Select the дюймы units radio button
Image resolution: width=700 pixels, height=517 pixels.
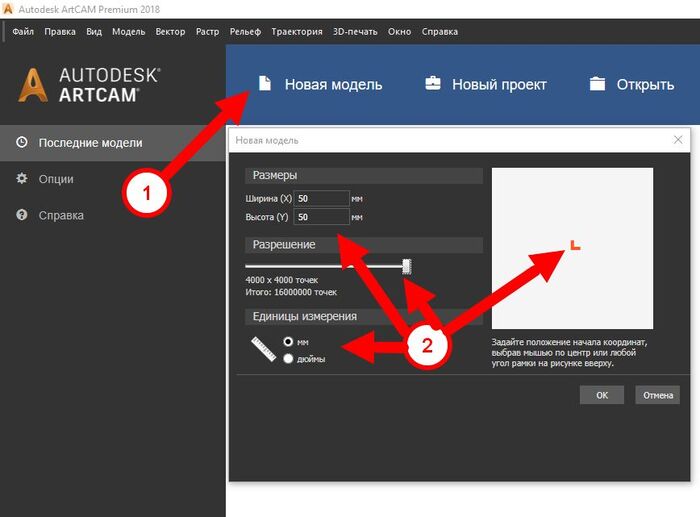coord(289,358)
